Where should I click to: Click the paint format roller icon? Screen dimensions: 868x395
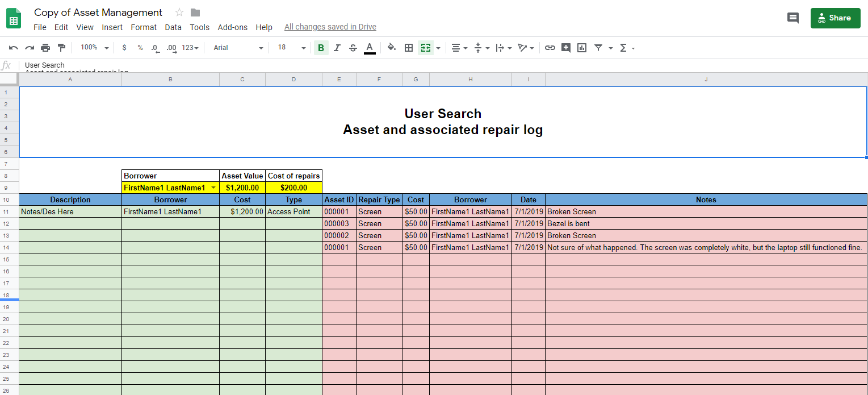click(62, 48)
